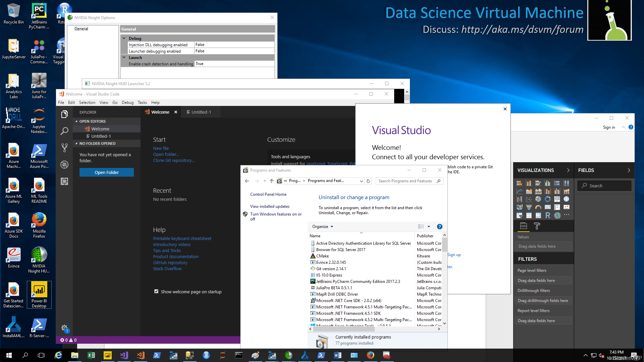
Task: Expand the address bar history dropdown
Action: tap(361, 181)
